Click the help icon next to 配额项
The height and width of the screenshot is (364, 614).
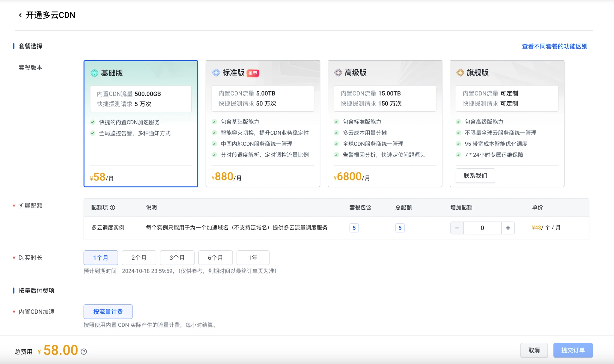click(112, 207)
